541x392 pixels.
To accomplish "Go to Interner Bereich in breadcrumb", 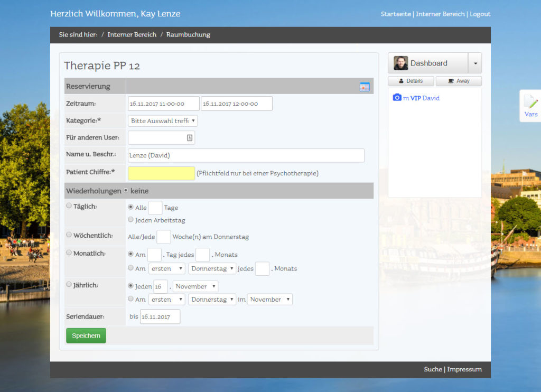I will coord(132,35).
